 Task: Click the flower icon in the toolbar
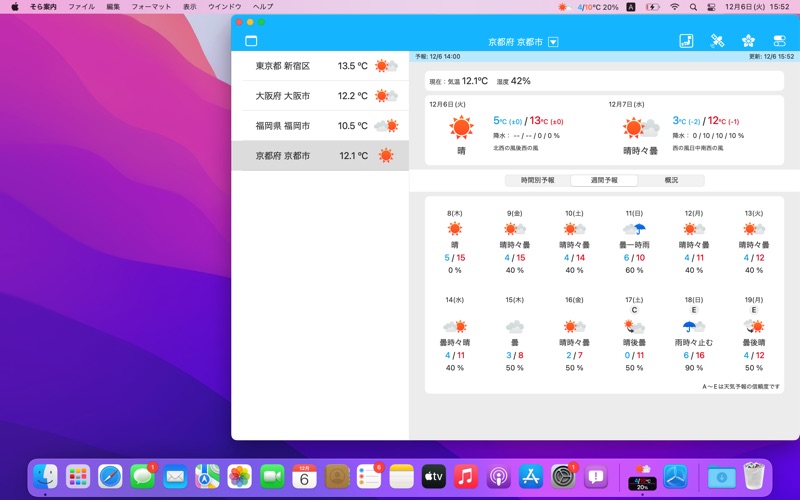(748, 41)
